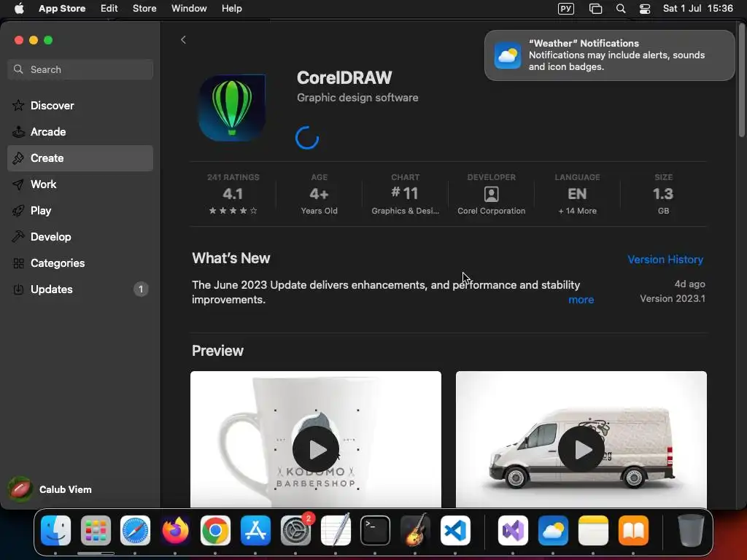
Task: Open Terminal from the Dock
Action: 376,531
